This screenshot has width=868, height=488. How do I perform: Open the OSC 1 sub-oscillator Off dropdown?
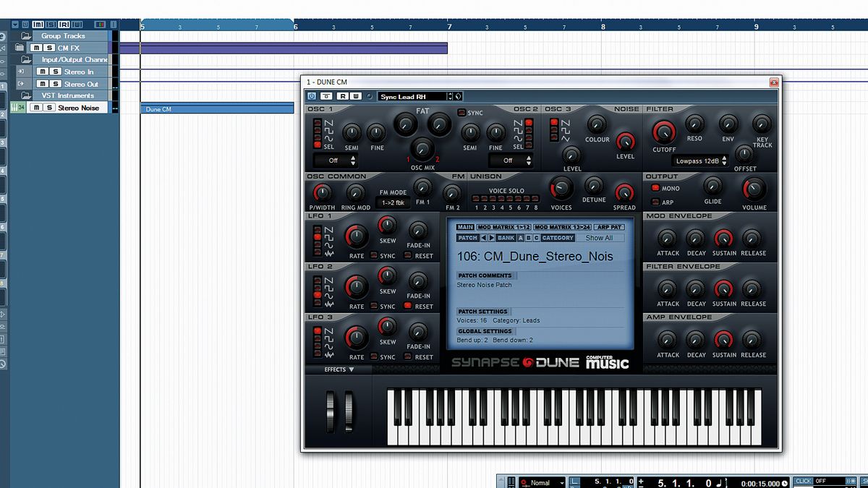(334, 160)
